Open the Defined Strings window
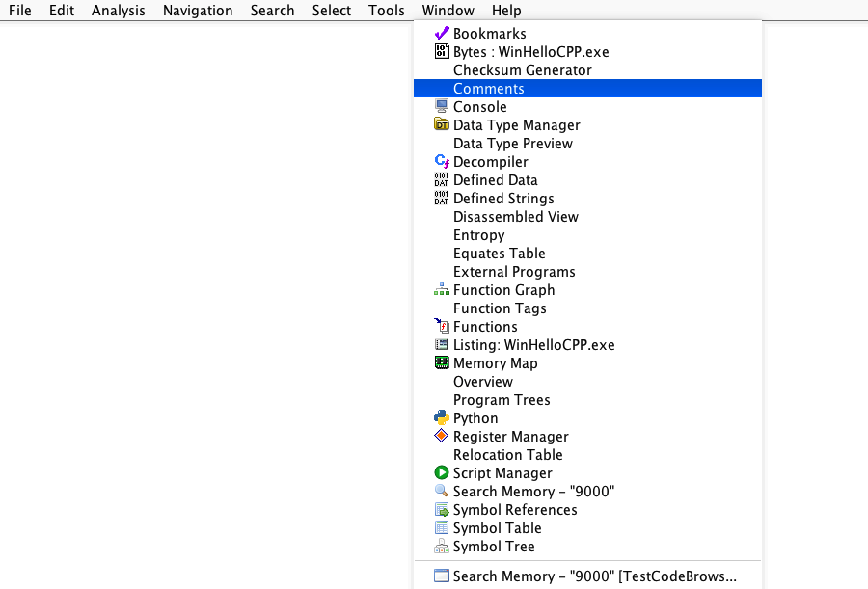The width and height of the screenshot is (868, 589). coord(503,199)
